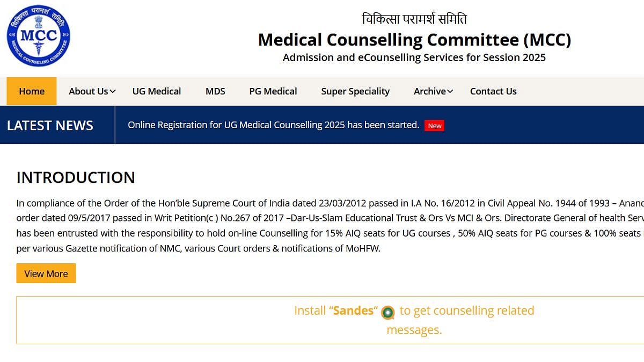The width and height of the screenshot is (644, 362).
Task: Click the About Us chevron arrow
Action: pyautogui.click(x=112, y=92)
